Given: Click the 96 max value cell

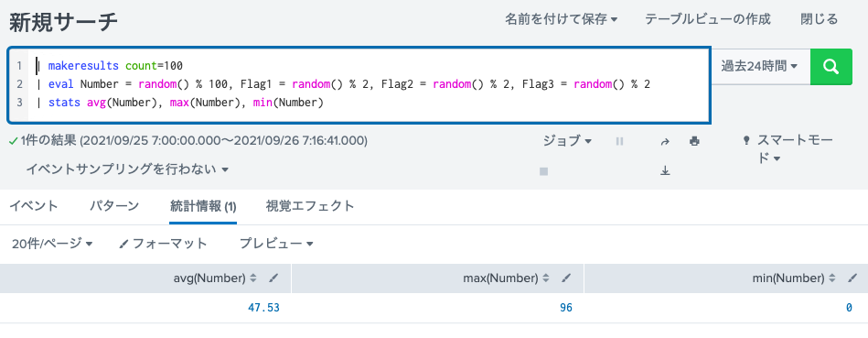Looking at the screenshot, I should point(566,308).
